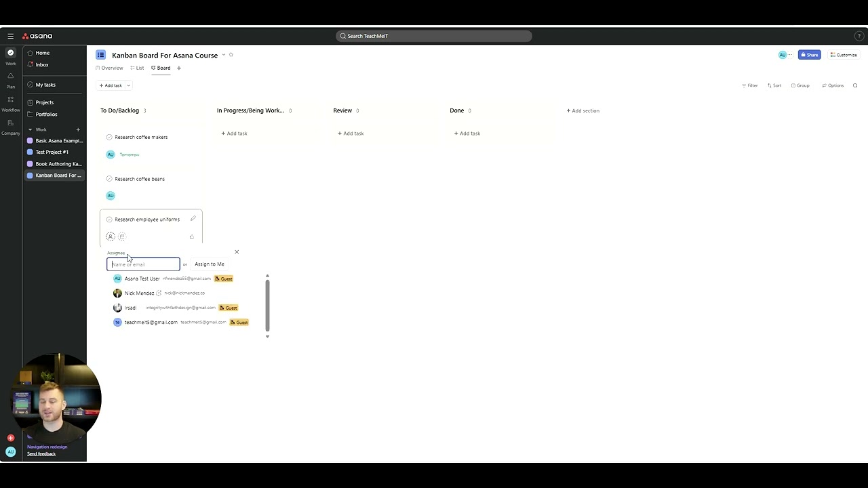Close the Assignee popup with X

237,252
